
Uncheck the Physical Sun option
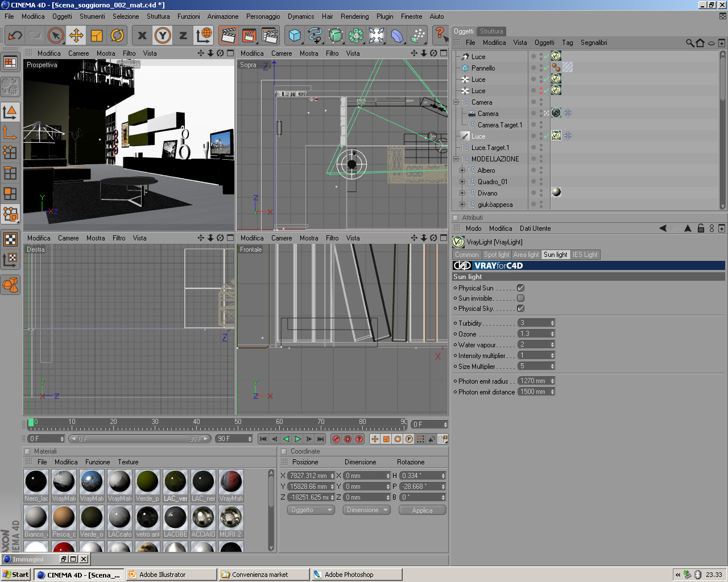(520, 288)
